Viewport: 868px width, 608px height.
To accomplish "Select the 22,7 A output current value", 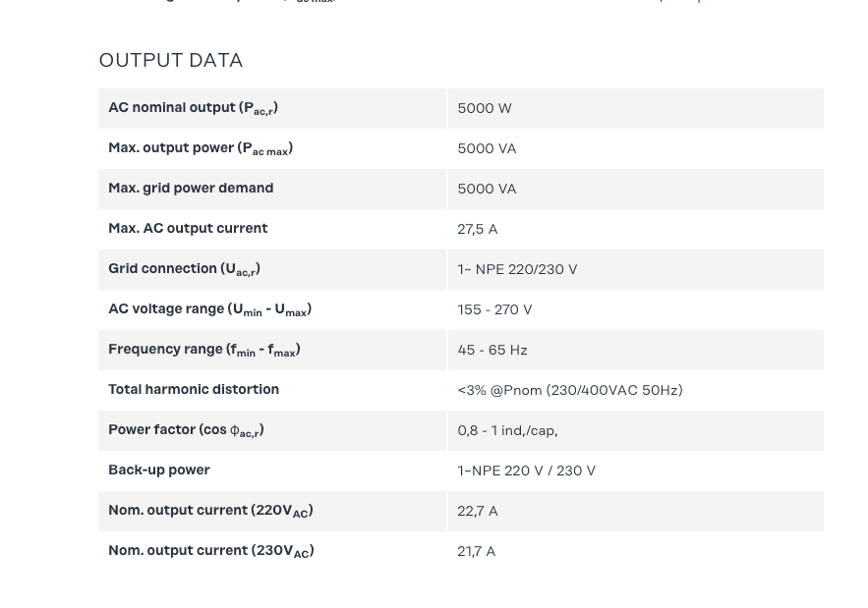I will point(478,512).
